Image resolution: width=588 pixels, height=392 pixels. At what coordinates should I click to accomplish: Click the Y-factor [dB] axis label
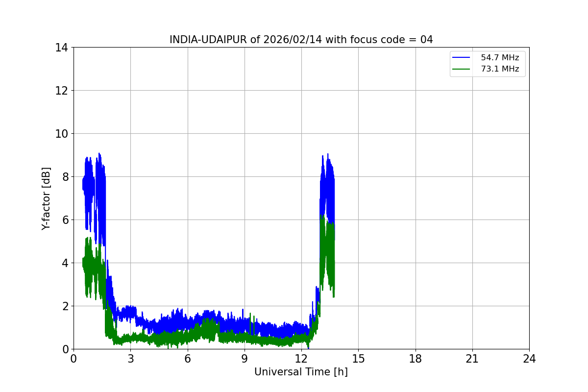tap(46, 198)
